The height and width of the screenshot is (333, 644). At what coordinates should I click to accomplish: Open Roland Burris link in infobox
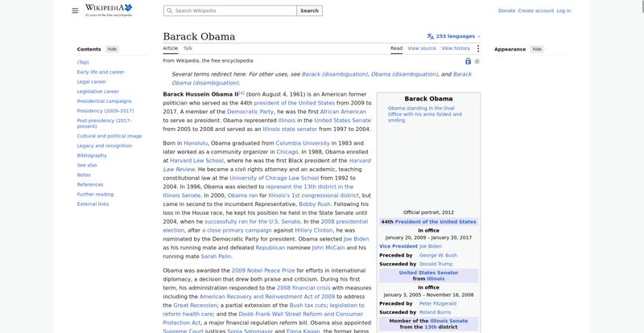pyautogui.click(x=435, y=312)
